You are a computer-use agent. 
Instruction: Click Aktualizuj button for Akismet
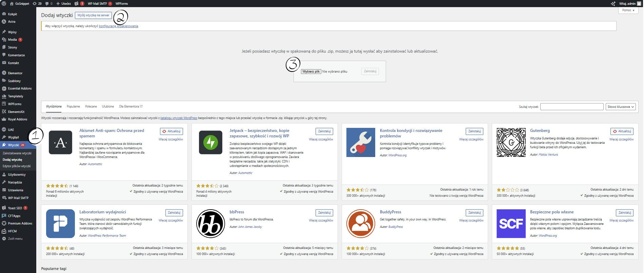click(172, 131)
